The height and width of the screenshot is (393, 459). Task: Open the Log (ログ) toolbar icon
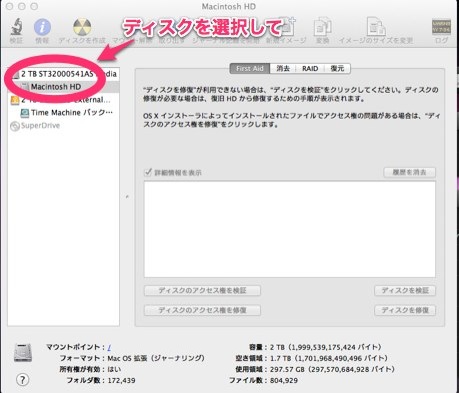point(441,27)
